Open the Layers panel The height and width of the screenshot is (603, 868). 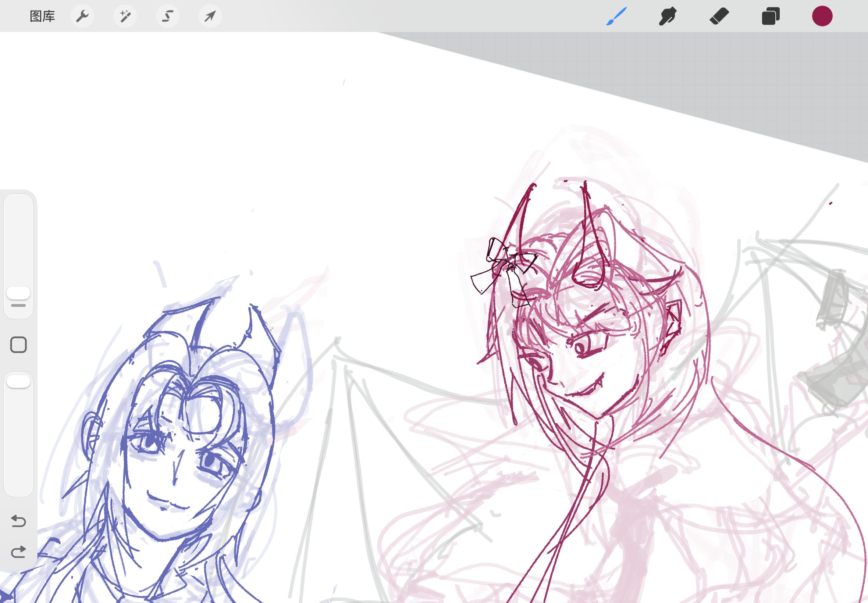click(771, 16)
